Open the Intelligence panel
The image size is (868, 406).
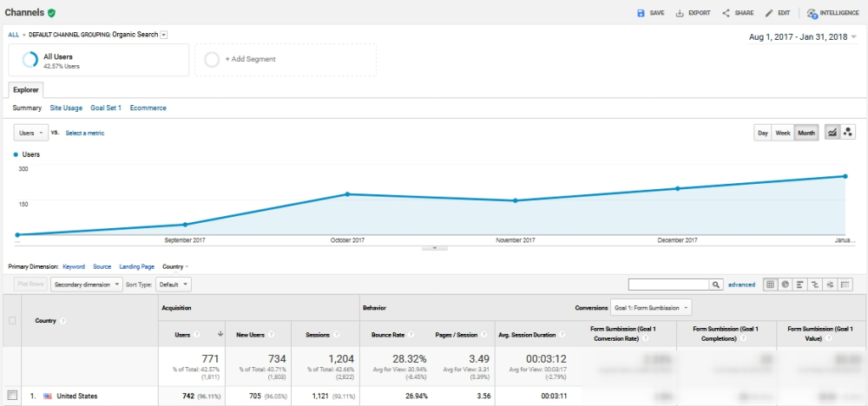[x=812, y=13]
